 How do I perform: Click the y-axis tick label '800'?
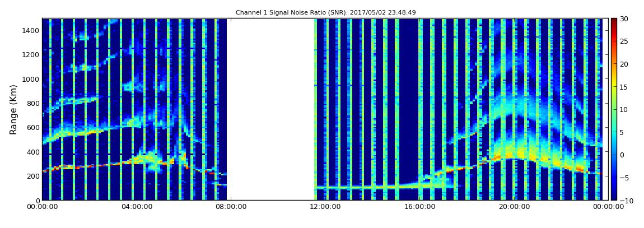(x=33, y=103)
